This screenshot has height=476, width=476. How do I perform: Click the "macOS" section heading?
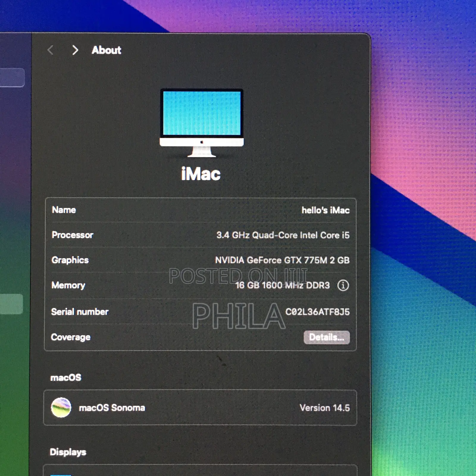pyautogui.click(x=66, y=378)
